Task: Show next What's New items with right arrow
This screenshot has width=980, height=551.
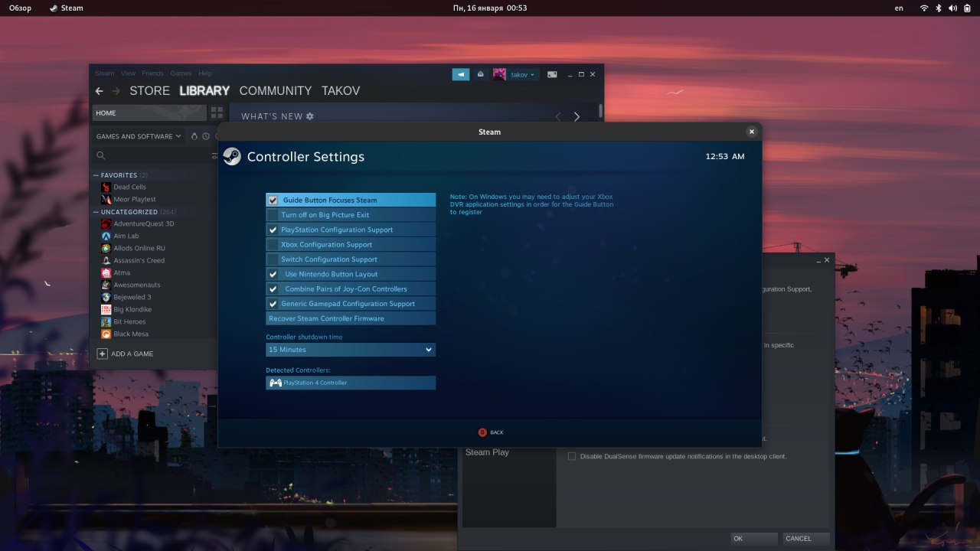Action: pos(577,116)
